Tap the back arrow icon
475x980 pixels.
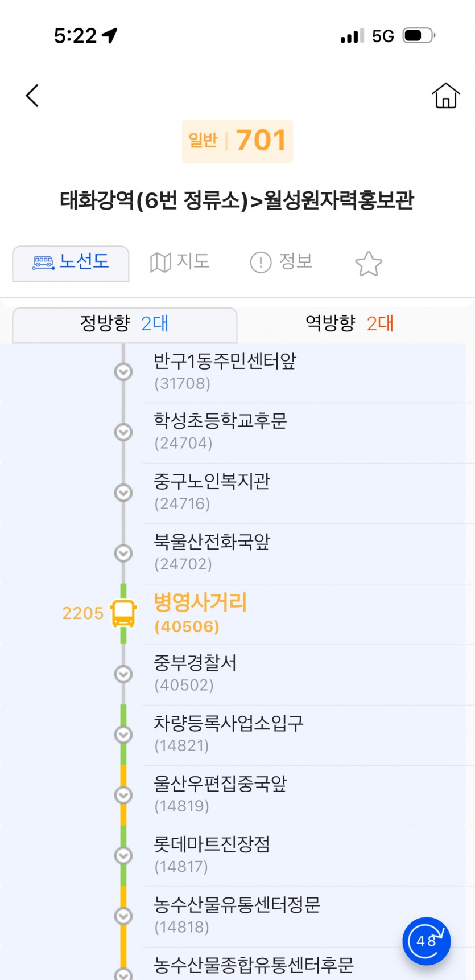coord(32,96)
